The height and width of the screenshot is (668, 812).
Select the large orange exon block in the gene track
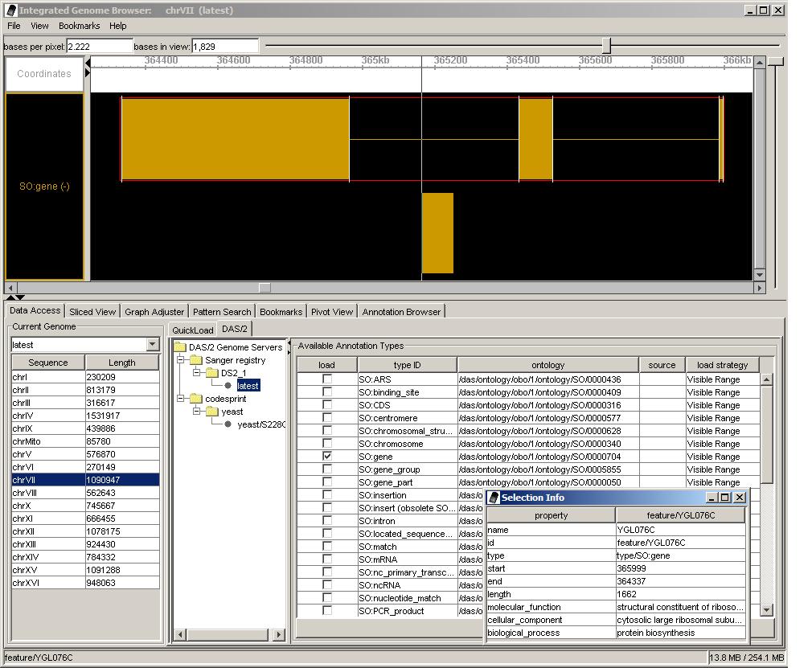click(235, 139)
